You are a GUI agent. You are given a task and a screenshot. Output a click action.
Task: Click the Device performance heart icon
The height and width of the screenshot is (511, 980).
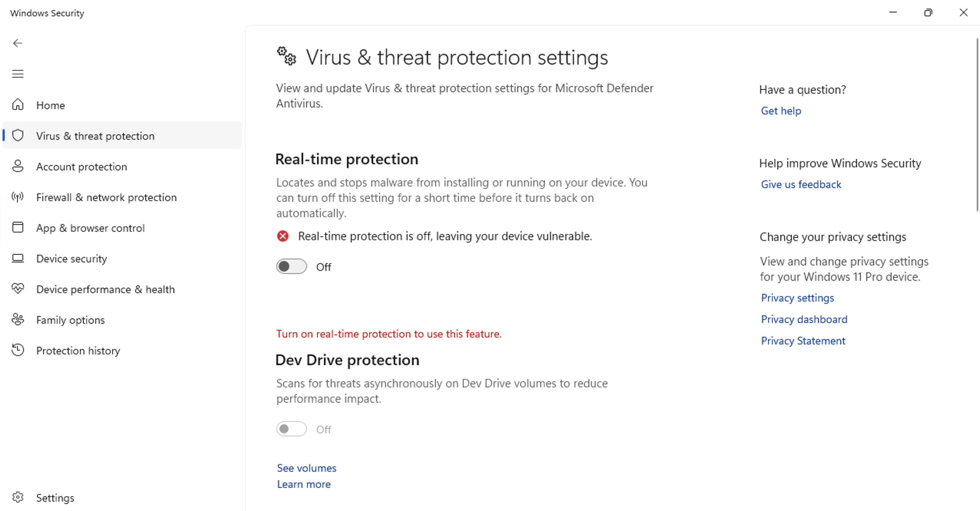(x=18, y=288)
